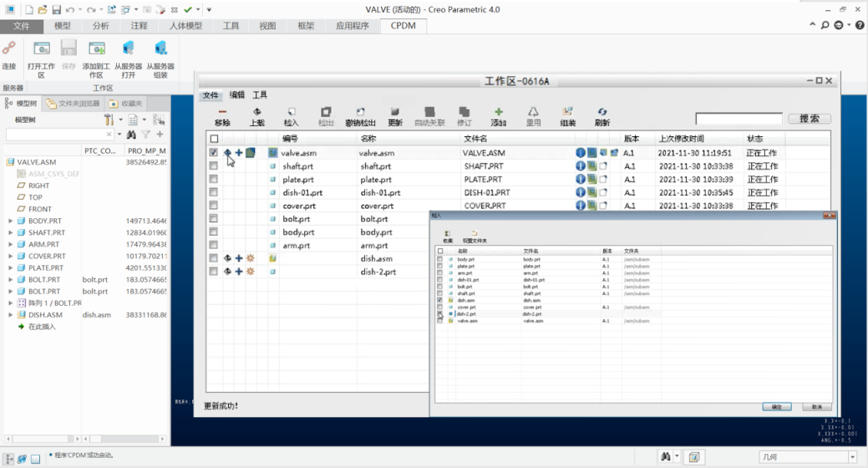Open 几何 selection filter dropdown

[852, 457]
